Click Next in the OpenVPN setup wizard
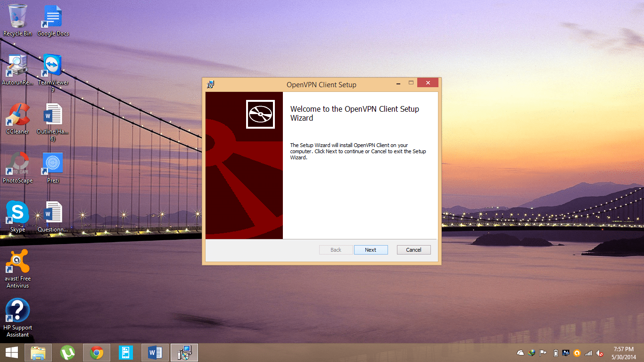This screenshot has height=362, width=644. coord(371,250)
